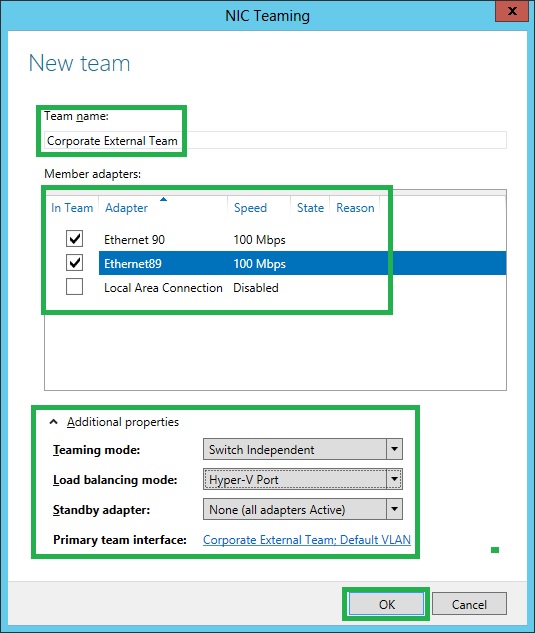Check the Local Area Connection checkbox
This screenshot has height=633, width=535.
point(74,287)
